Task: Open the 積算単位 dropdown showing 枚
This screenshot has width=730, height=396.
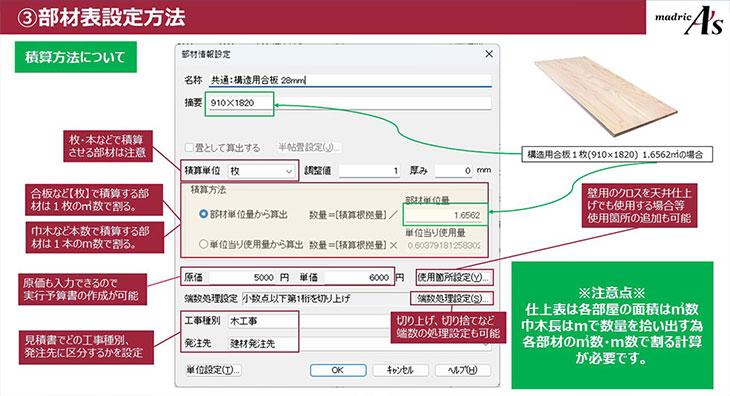Action: pos(262,171)
